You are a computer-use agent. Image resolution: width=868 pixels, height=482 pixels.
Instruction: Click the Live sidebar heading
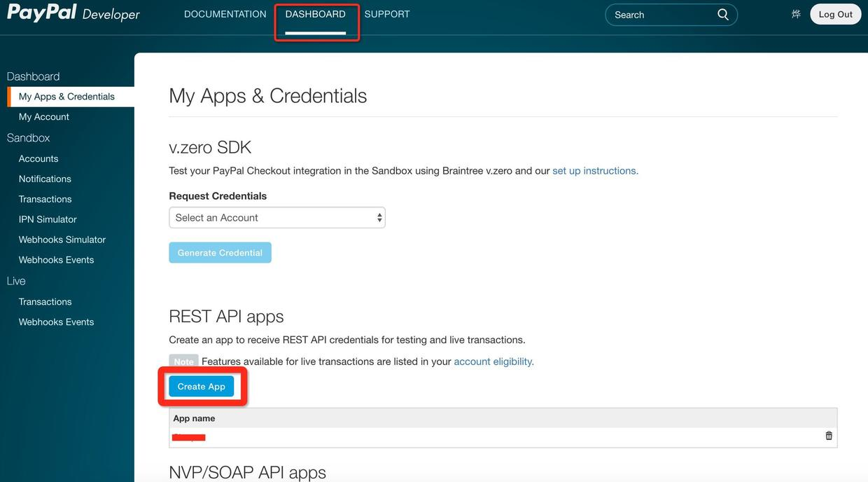pyautogui.click(x=16, y=281)
